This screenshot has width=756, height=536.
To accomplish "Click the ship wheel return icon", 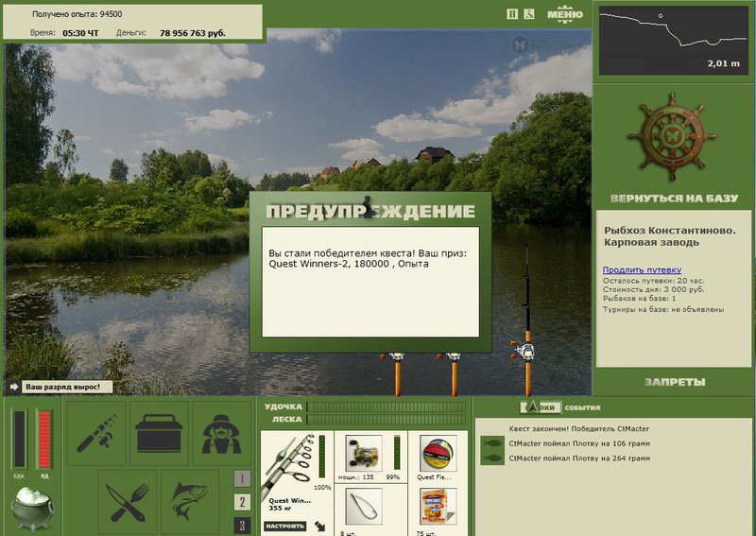I will [x=673, y=136].
